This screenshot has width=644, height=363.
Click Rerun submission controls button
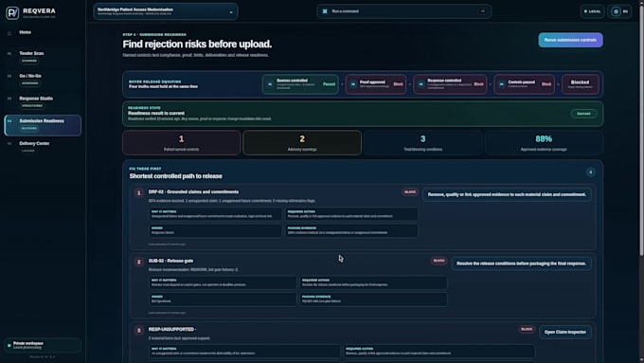point(570,40)
